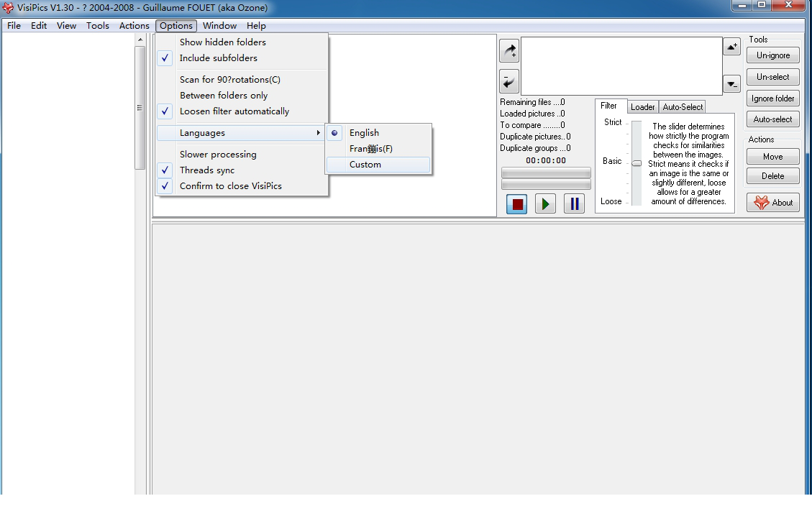
Task: Move folder down in list
Action: [x=731, y=84]
